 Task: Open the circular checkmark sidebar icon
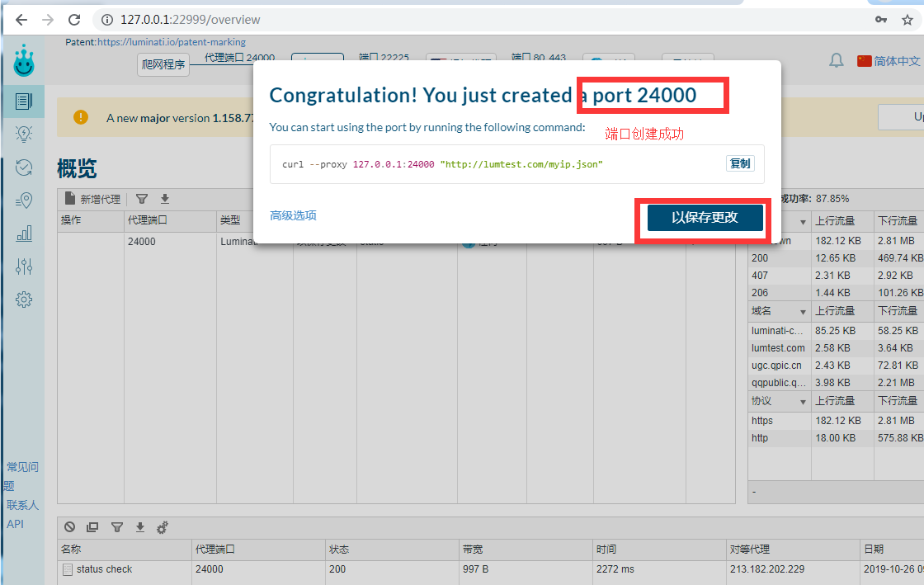click(24, 167)
